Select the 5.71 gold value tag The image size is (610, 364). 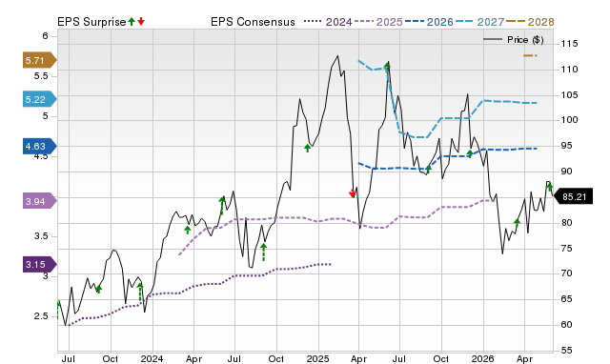pyautogui.click(x=39, y=60)
